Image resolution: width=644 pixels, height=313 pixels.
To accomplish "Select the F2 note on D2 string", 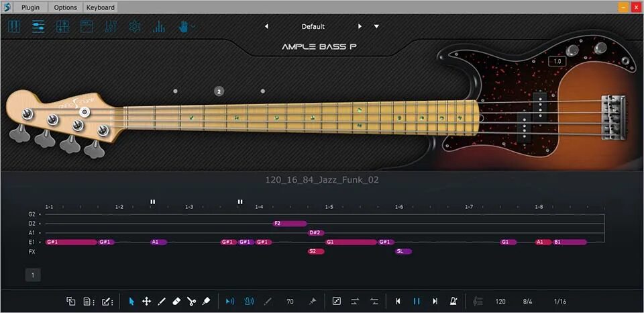I will (290, 224).
